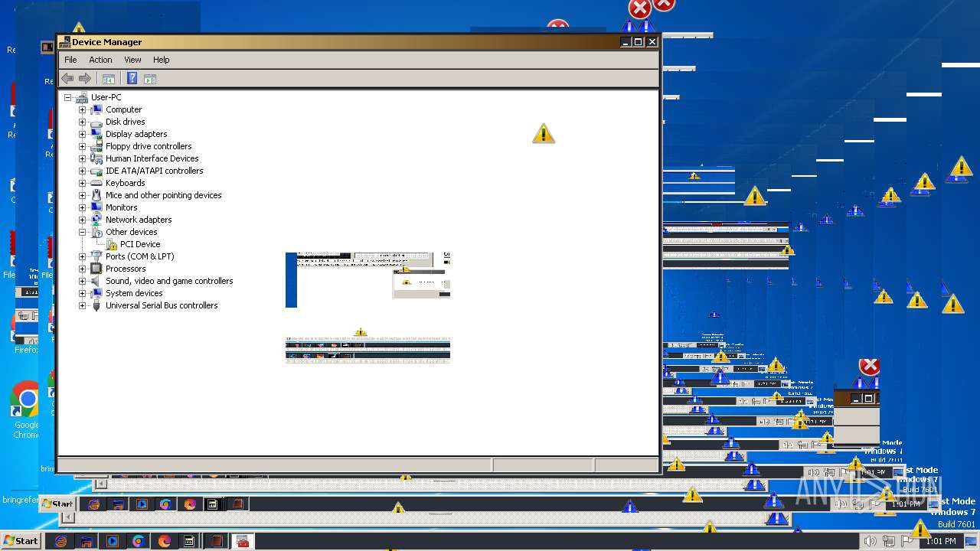
Task: Click the Start button on the bottom taskbar
Action: point(21,541)
